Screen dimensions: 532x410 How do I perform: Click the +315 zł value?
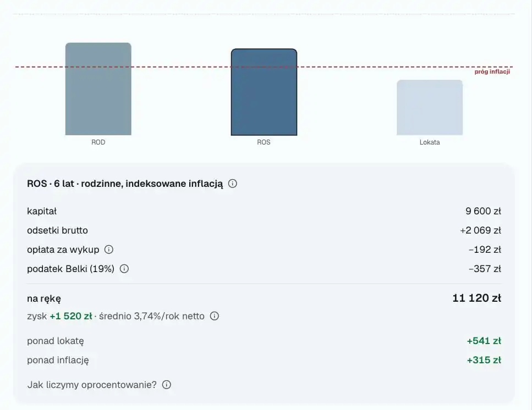click(x=484, y=360)
